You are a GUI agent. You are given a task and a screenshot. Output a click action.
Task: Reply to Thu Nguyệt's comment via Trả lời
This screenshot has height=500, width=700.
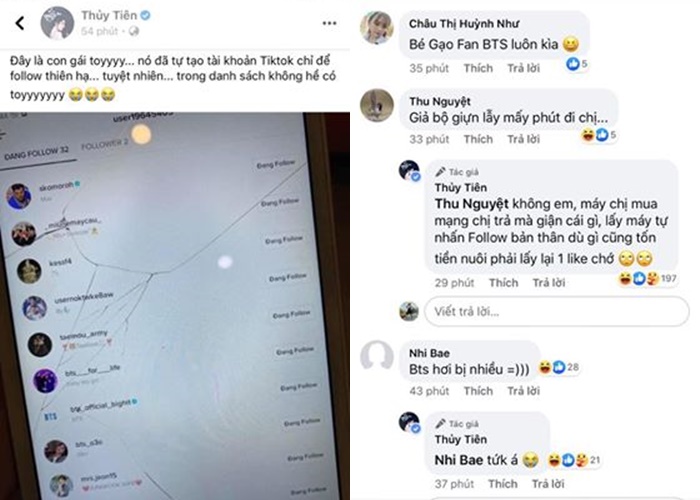click(523, 139)
